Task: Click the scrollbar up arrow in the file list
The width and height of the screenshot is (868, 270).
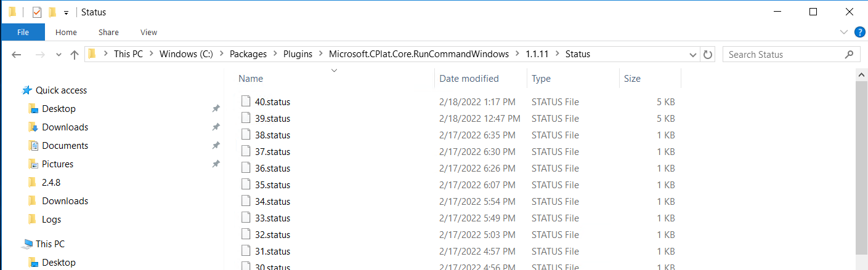Action: coord(862,74)
